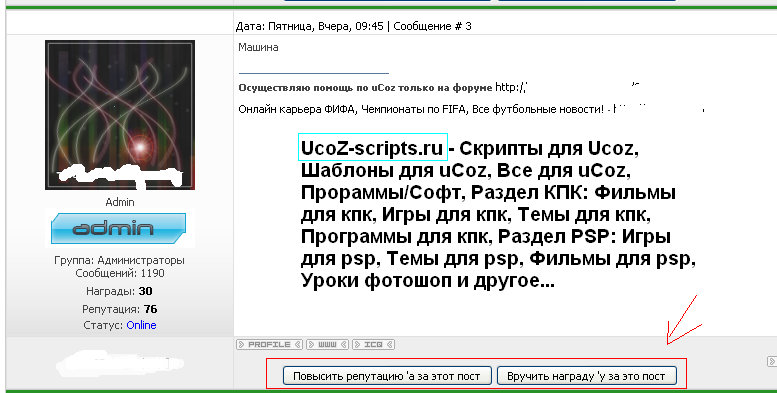Click the awards count 30
The width and height of the screenshot is (777, 393).
pos(145,291)
